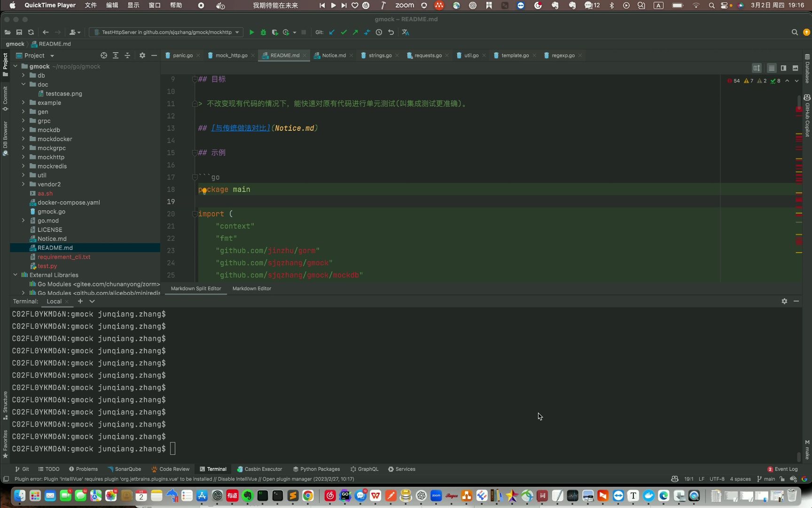The image size is (812, 508).
Task: Collapse all icon in Project panel
Action: pyautogui.click(x=127, y=56)
